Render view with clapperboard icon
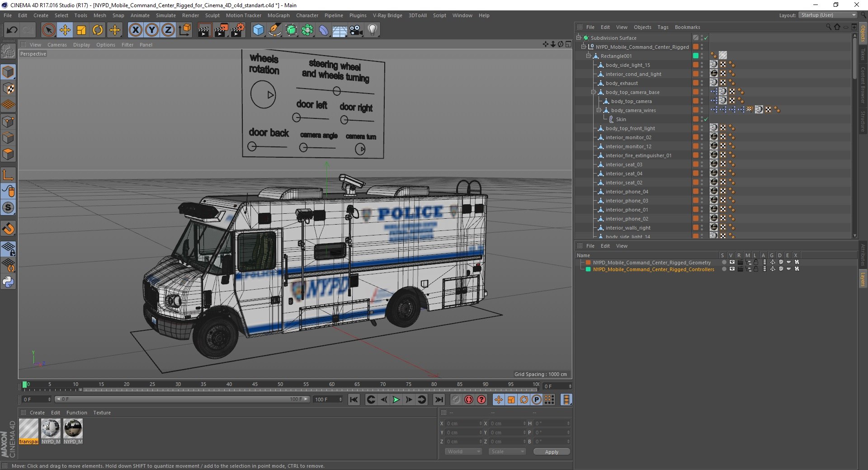Viewport: 868px width, 470px height. 204,30
